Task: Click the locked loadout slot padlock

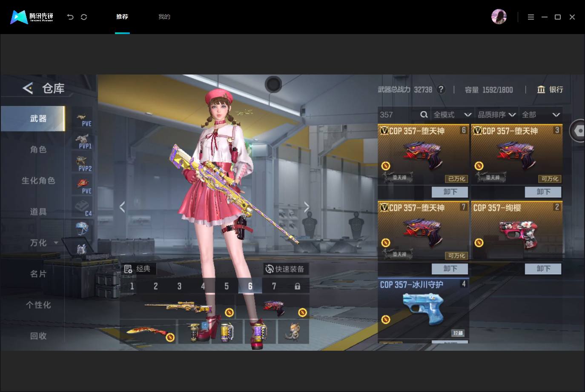Action: [x=297, y=286]
